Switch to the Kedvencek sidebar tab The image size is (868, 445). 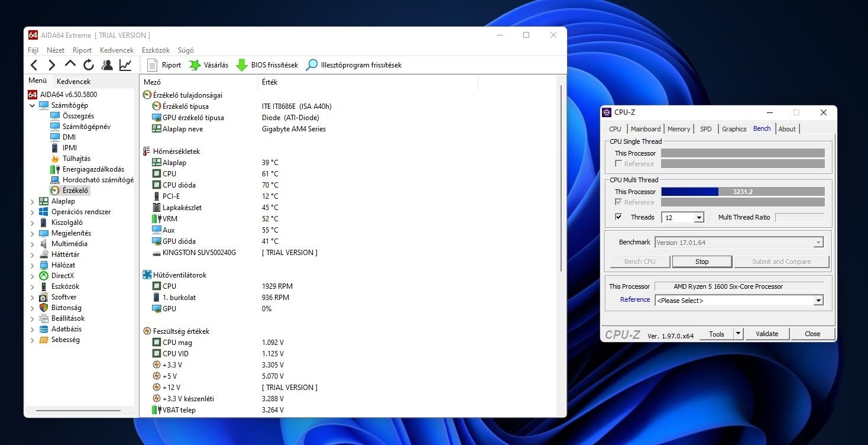tap(73, 82)
